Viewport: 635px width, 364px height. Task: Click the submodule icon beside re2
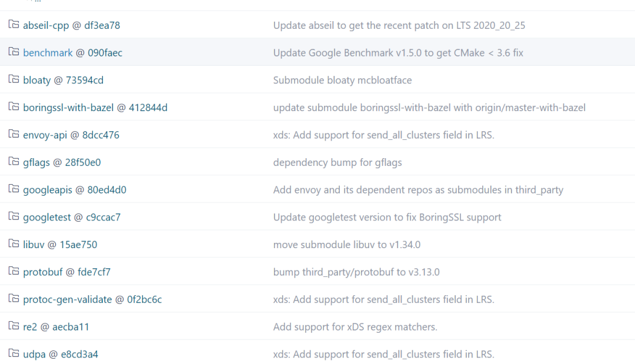tap(14, 326)
